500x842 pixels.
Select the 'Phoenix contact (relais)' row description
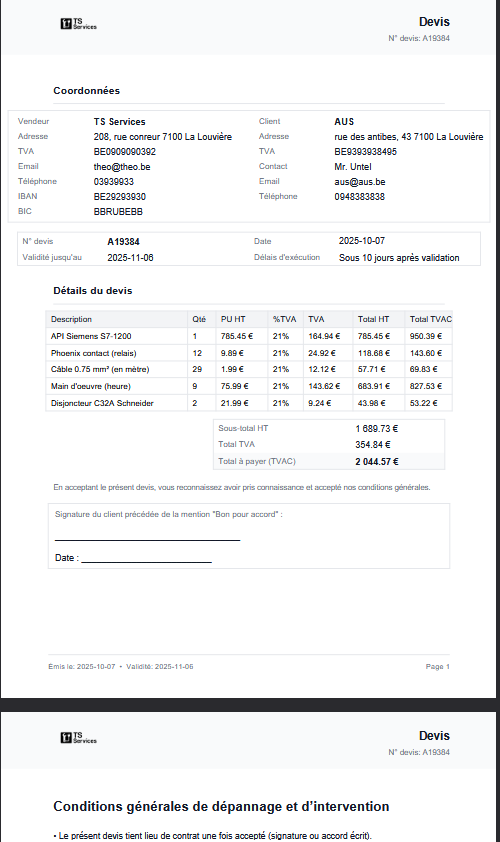point(93,353)
